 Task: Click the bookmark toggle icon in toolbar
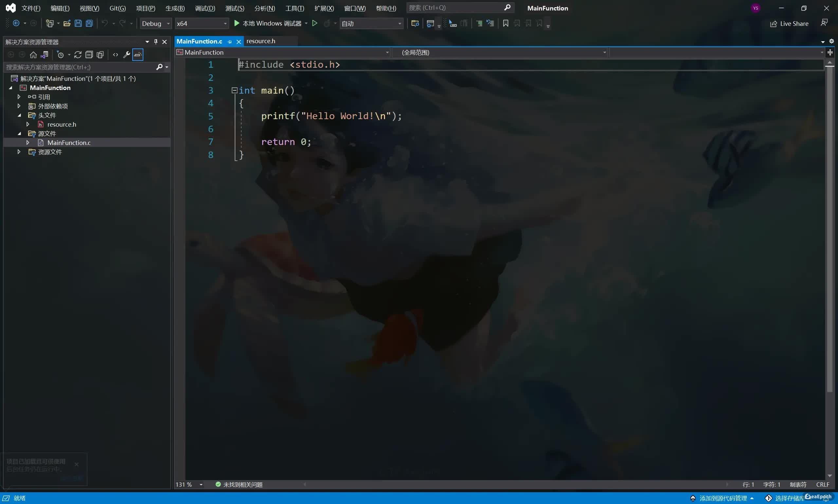(505, 24)
